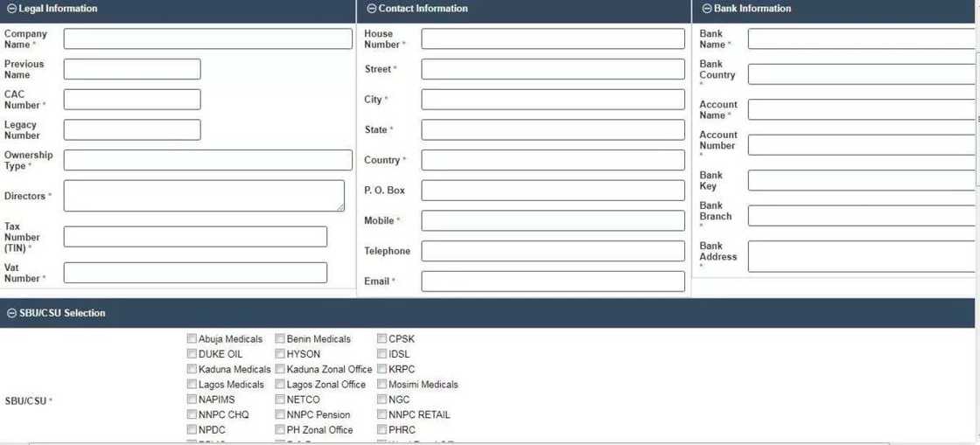
Task: Collapse the Contact Information section
Action: pyautogui.click(x=372, y=9)
